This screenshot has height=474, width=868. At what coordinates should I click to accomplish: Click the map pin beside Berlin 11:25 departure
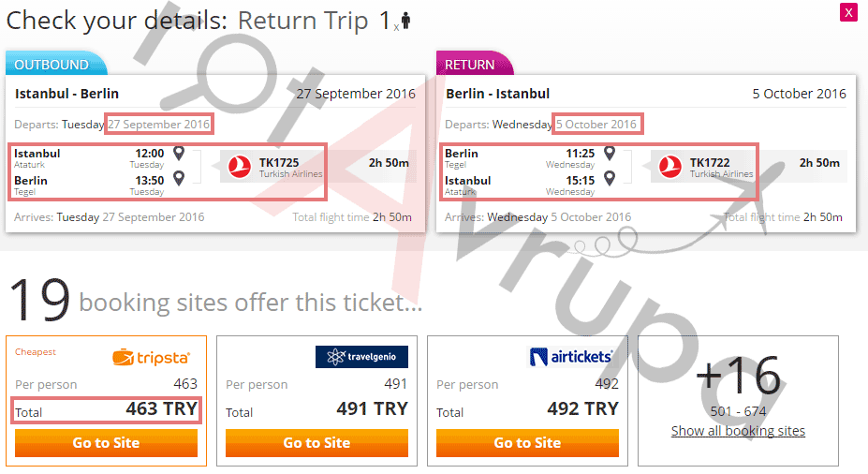click(610, 154)
